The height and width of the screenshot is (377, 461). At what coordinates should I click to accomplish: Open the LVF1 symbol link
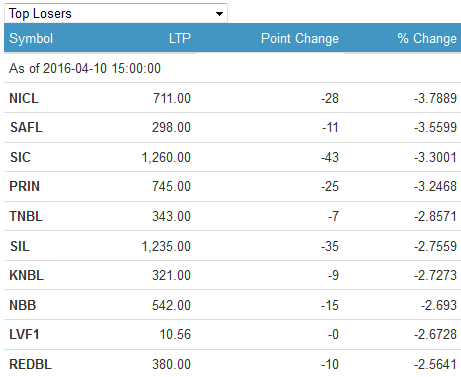click(x=24, y=334)
